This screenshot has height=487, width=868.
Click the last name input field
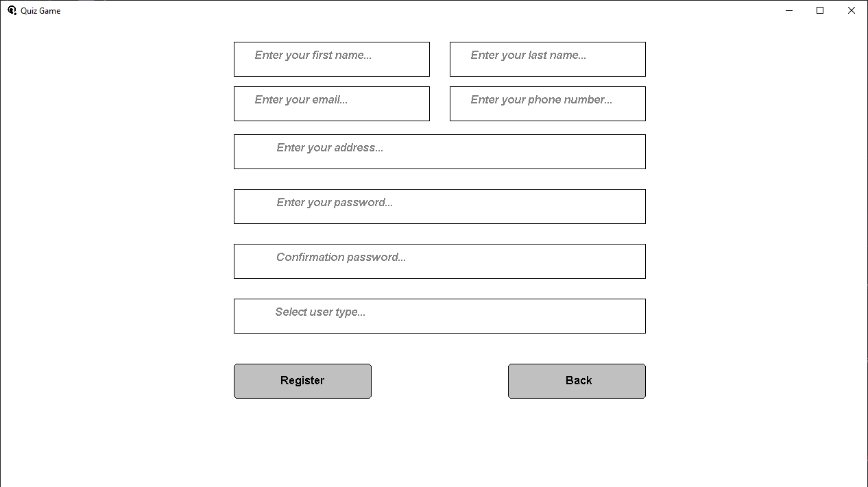tap(547, 59)
